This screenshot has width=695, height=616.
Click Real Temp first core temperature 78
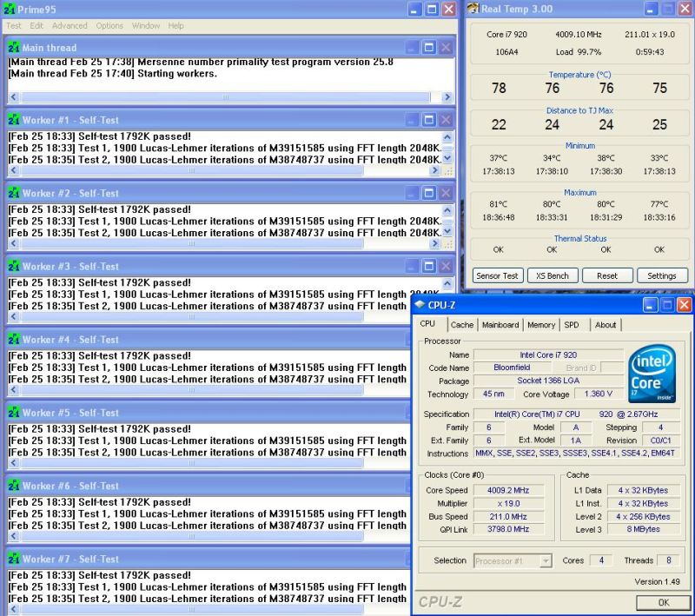coord(499,88)
